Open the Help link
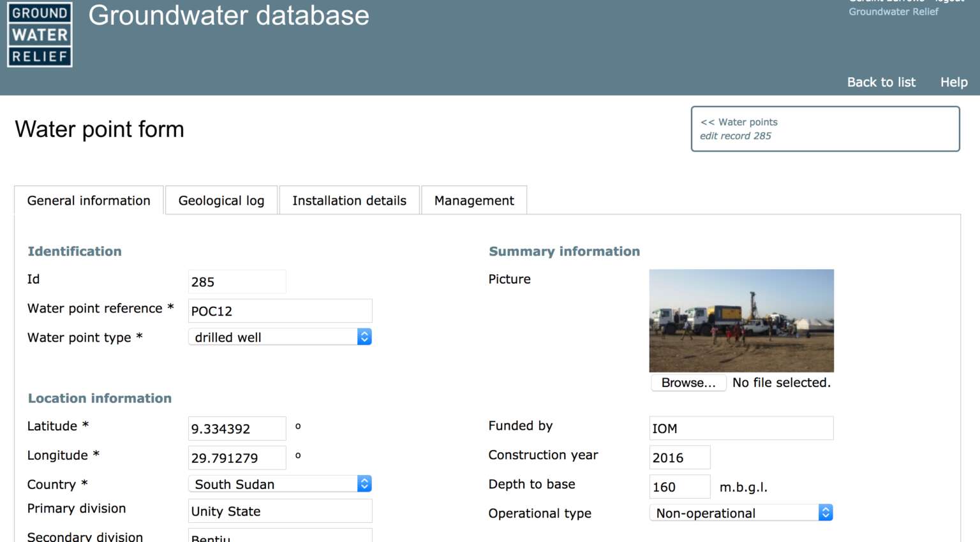980x542 pixels. 954,82
